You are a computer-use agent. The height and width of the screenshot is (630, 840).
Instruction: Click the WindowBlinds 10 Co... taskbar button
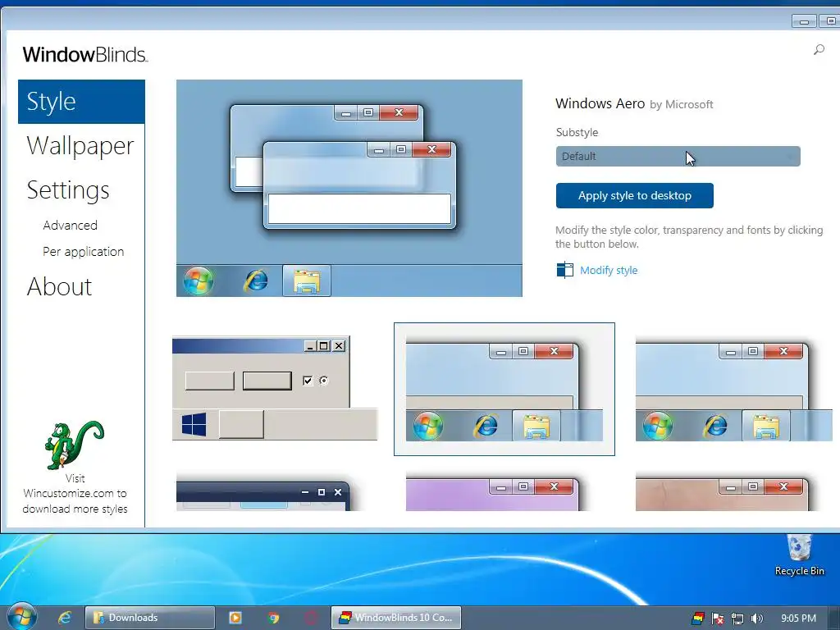396,618
